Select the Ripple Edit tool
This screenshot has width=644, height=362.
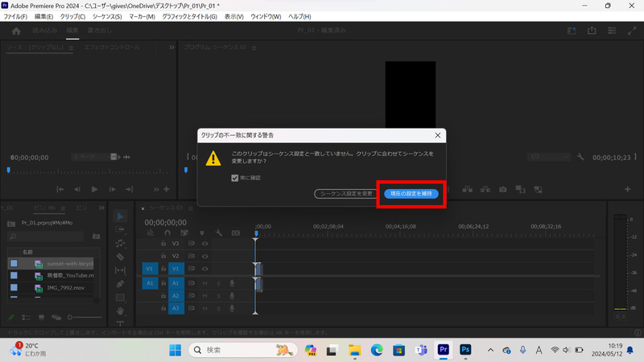tap(120, 243)
